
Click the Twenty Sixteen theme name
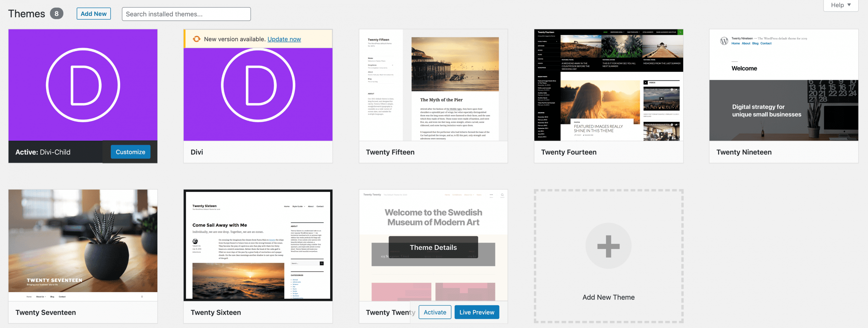click(216, 312)
